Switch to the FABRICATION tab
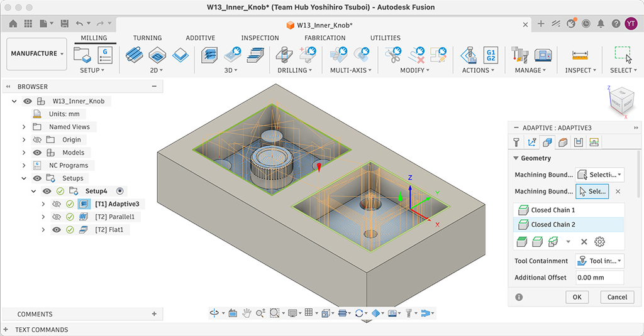The width and height of the screenshot is (644, 336). tap(325, 38)
